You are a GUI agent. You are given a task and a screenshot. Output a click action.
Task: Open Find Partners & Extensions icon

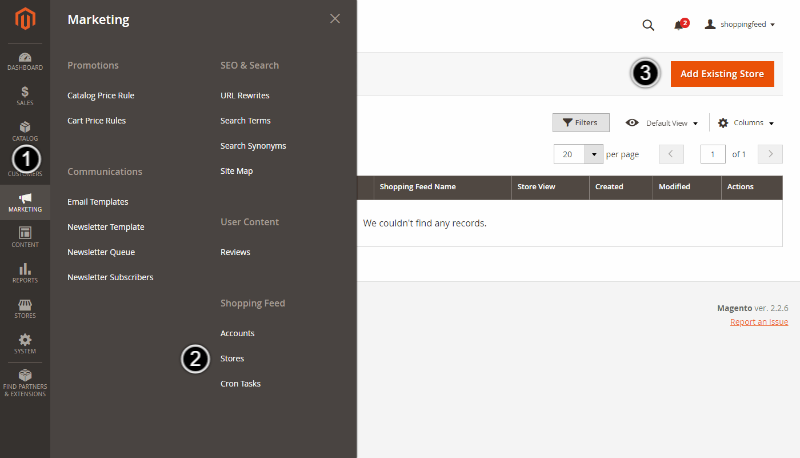tap(25, 383)
